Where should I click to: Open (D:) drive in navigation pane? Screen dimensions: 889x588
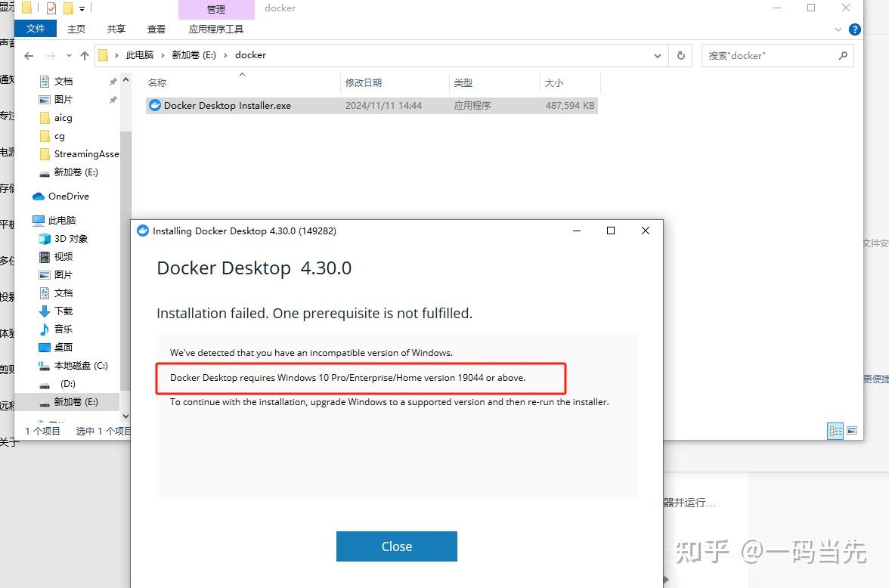(x=67, y=384)
